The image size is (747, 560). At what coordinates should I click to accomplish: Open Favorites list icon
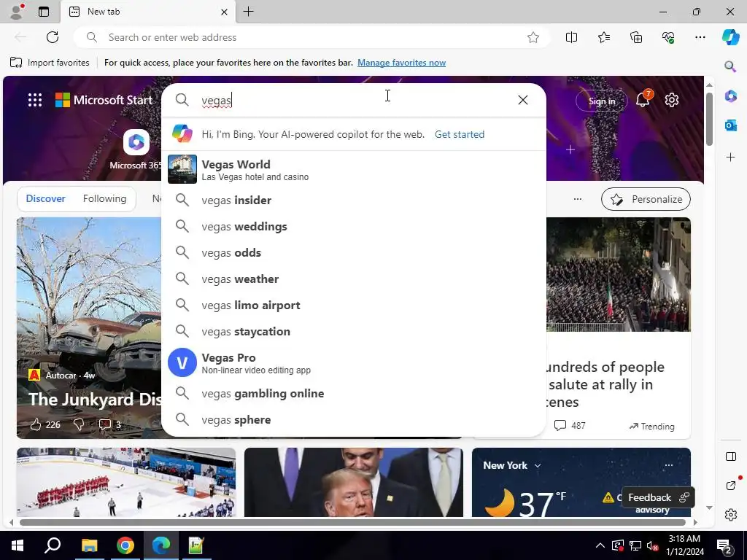(x=603, y=37)
